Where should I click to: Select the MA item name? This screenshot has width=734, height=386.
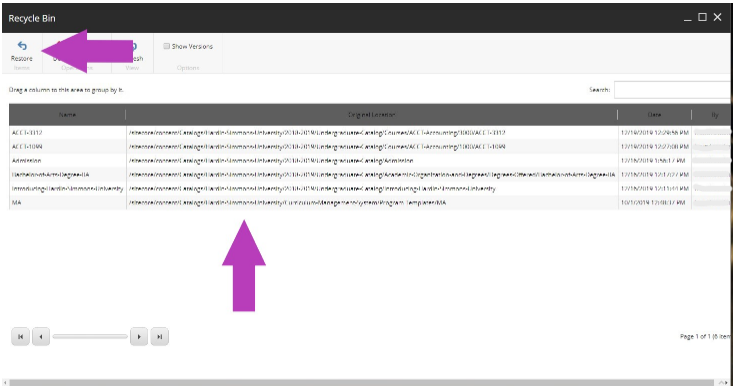16,203
